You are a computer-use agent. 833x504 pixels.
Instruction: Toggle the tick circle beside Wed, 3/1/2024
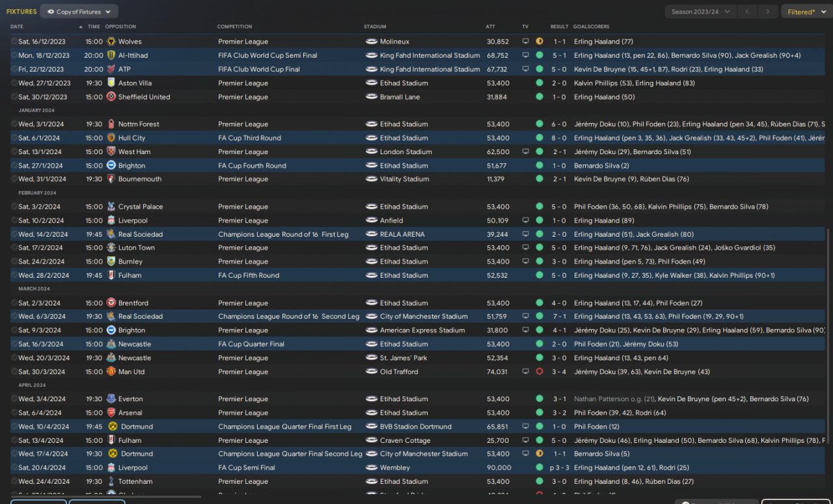click(x=14, y=124)
